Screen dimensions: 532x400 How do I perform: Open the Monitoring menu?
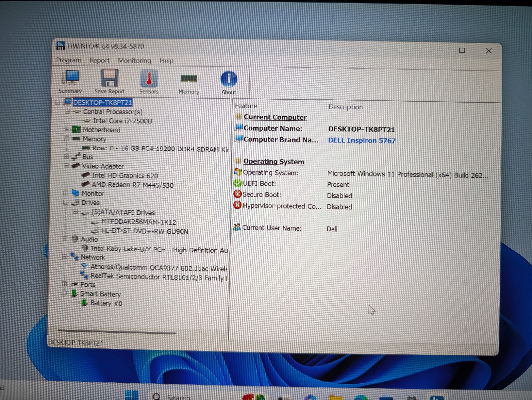coord(134,60)
